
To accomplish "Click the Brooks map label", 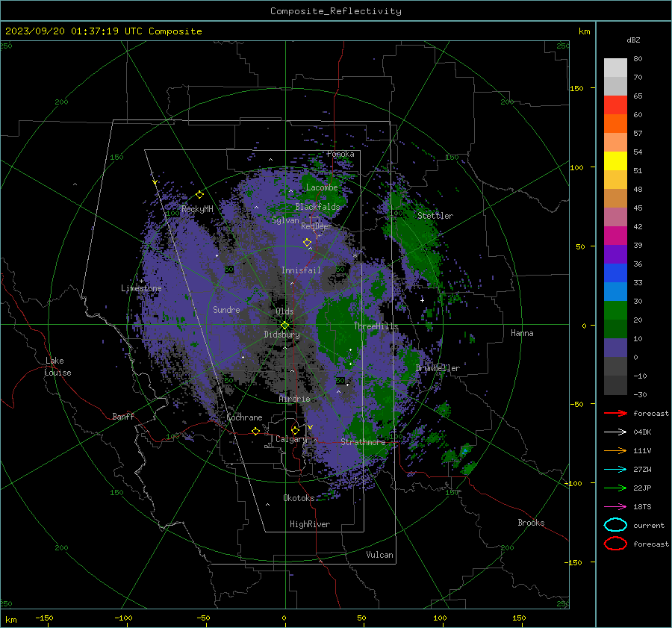I will (x=531, y=523).
